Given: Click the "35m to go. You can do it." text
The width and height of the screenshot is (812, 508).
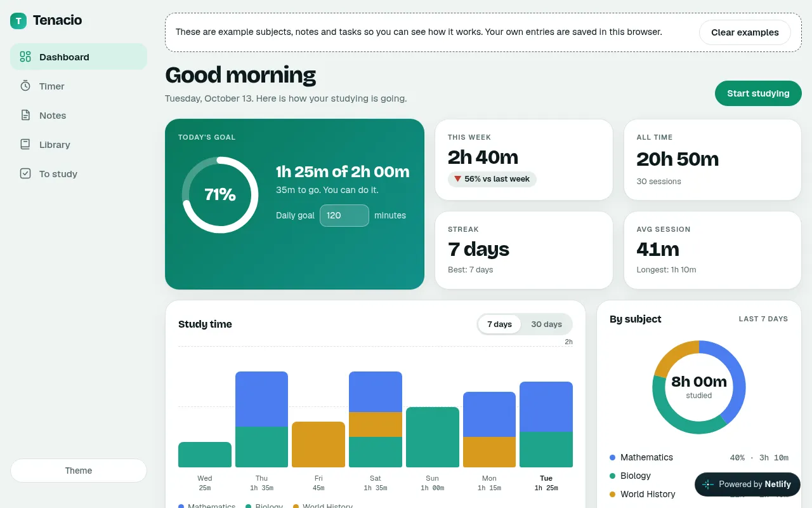Looking at the screenshot, I should point(327,190).
